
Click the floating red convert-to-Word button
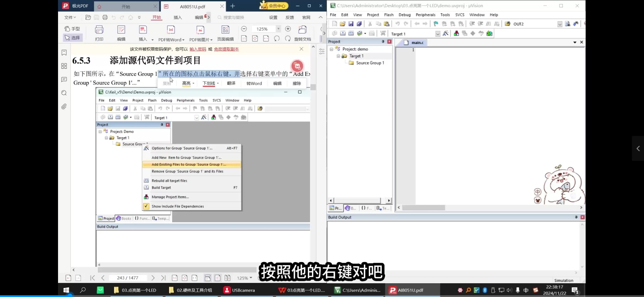coord(297,66)
